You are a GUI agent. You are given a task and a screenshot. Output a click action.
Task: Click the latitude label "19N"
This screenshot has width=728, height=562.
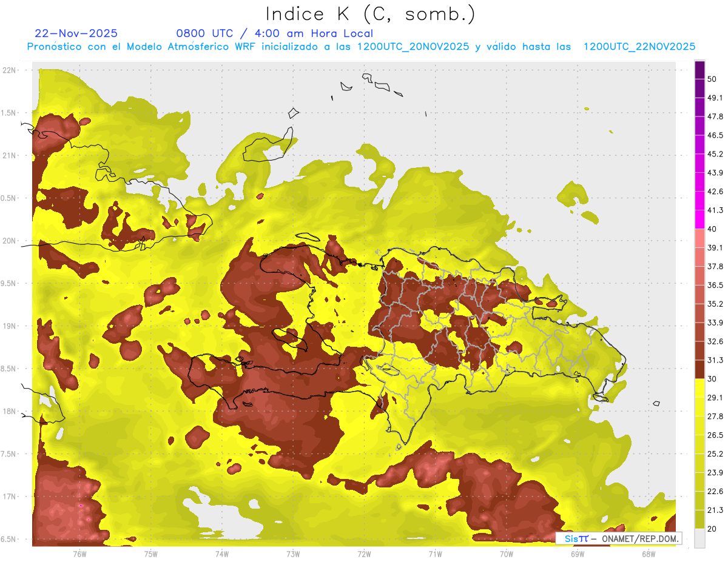(x=9, y=326)
